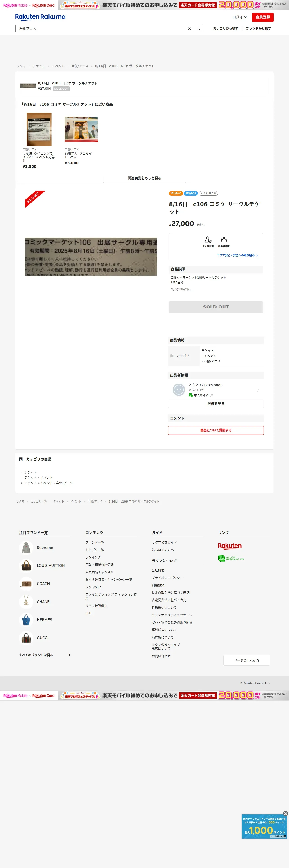The height and width of the screenshot is (868, 289).
Task: Click the GUCCI bag icon
Action: 26,638
